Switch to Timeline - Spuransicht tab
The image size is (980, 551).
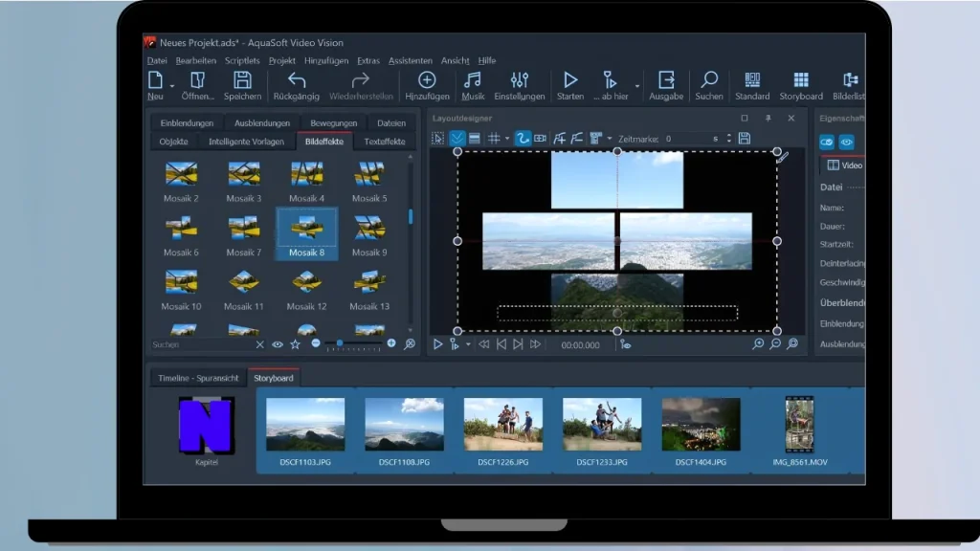(x=198, y=378)
